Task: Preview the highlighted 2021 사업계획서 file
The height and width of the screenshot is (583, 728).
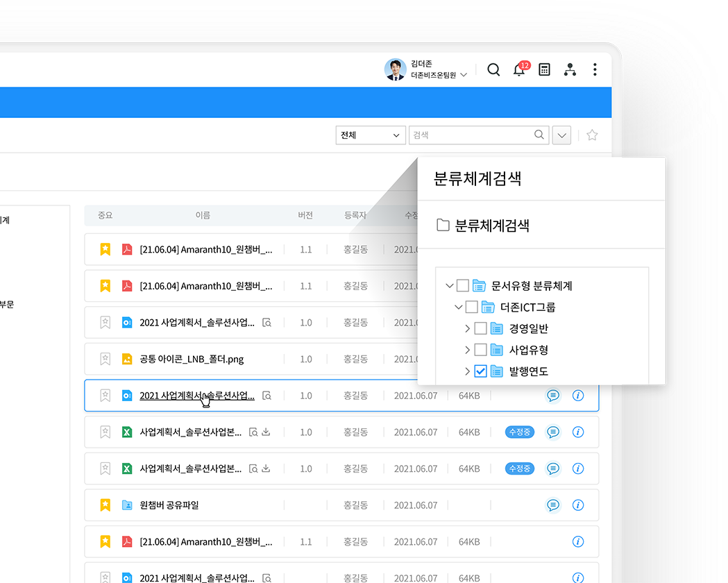Action: (x=267, y=396)
